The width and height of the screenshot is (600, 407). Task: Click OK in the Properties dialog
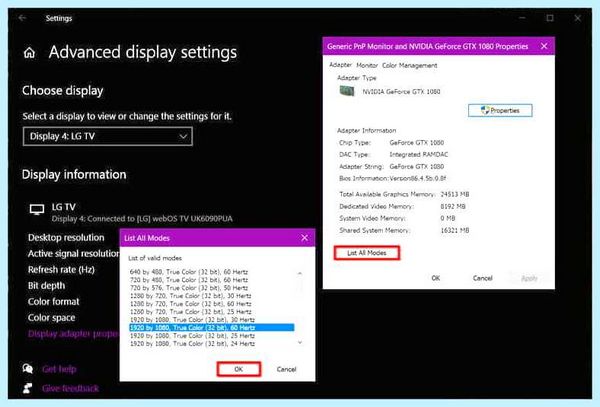(x=435, y=278)
